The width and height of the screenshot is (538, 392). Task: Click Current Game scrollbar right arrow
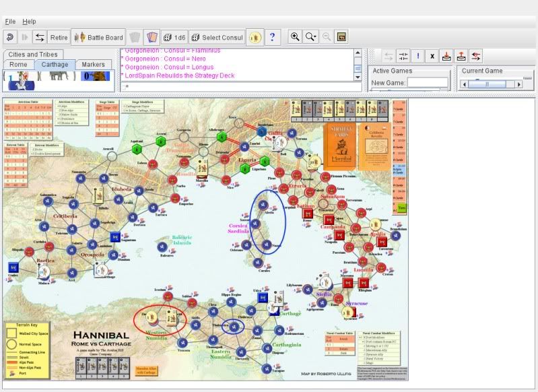coord(518,84)
